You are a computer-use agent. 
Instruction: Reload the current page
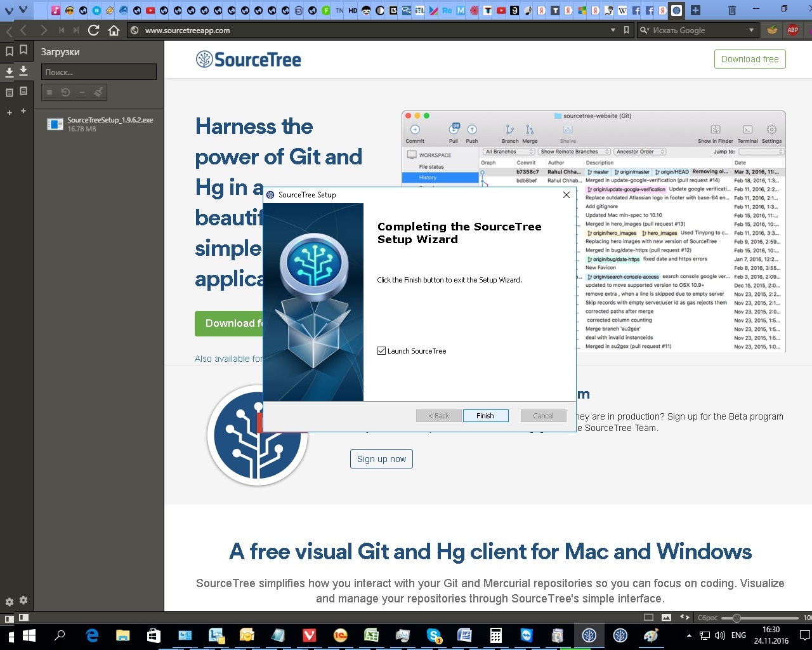click(93, 30)
